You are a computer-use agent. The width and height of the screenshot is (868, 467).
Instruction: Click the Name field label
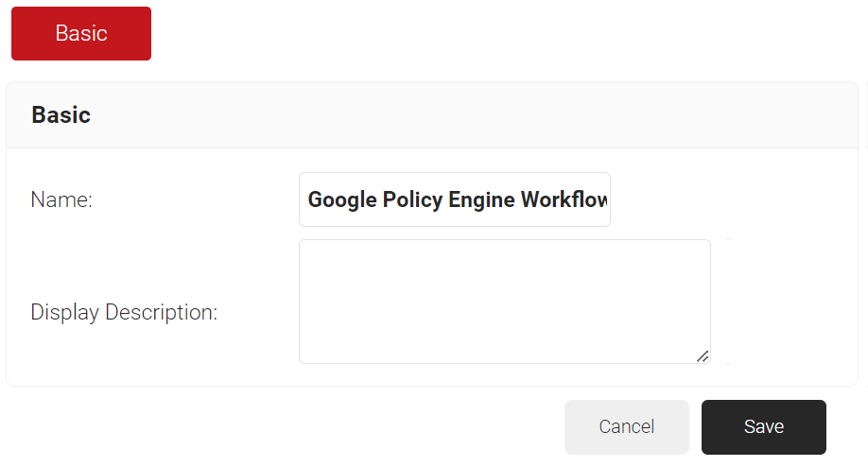61,199
